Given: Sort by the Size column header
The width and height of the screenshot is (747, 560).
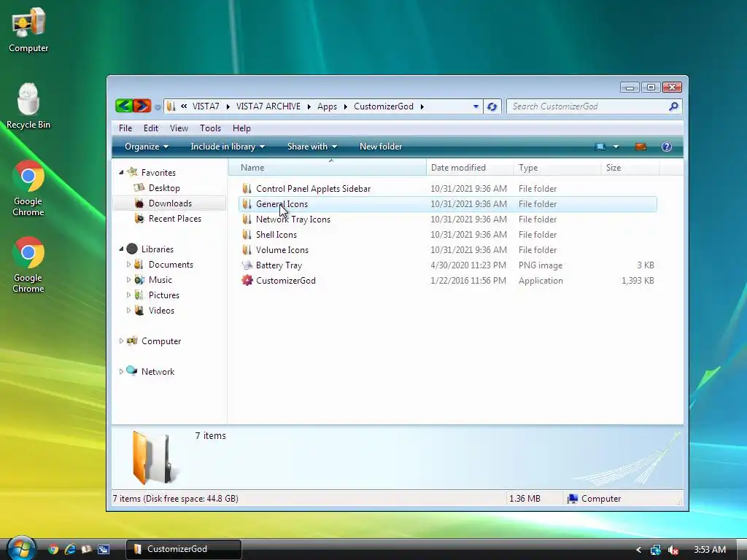Looking at the screenshot, I should point(631,168).
